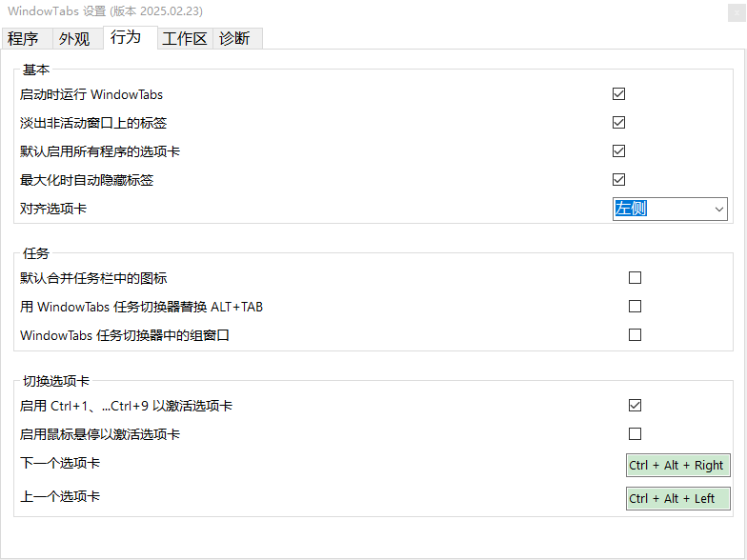Disable 最大化时自动隐藏标签 checkbox
Screen dimensions: 747x560
[x=618, y=179]
